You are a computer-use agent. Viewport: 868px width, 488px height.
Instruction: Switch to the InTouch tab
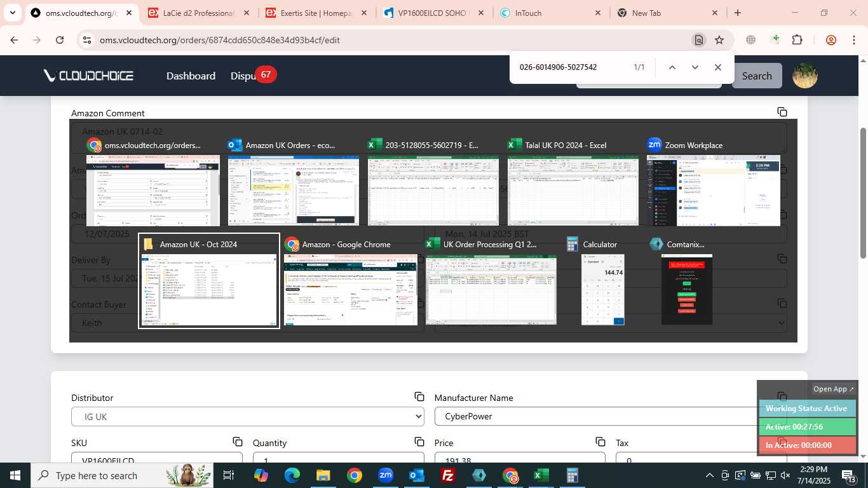[x=550, y=13]
